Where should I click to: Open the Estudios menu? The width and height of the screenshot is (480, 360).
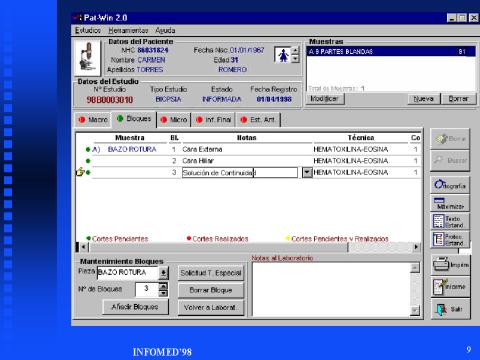pyautogui.click(x=88, y=30)
